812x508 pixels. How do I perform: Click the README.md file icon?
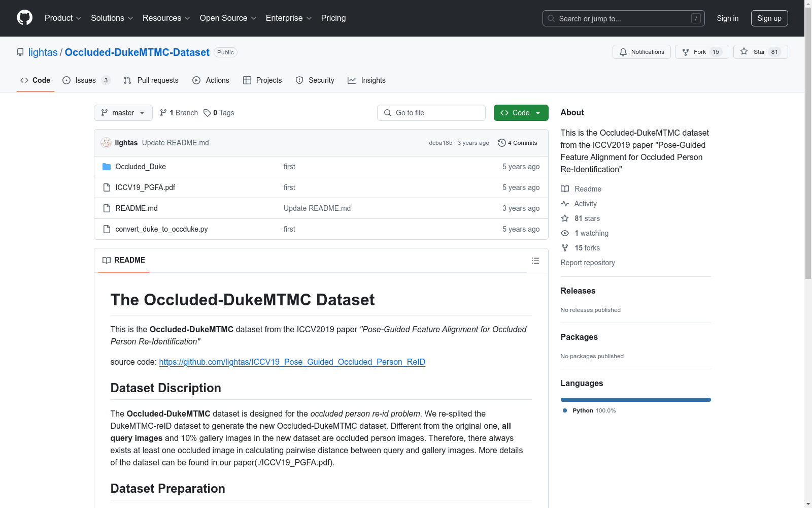[x=107, y=208]
